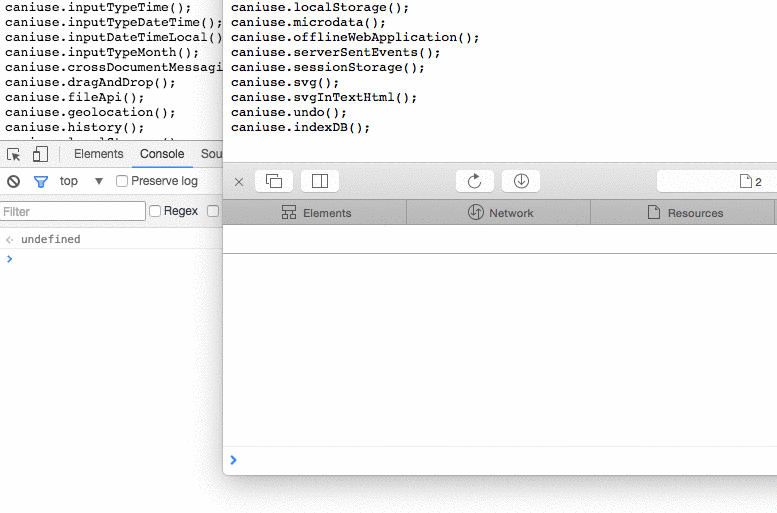This screenshot has width=777, height=513.
Task: Click the caniuse.offlineWebApplication(); code line
Action: click(x=355, y=37)
